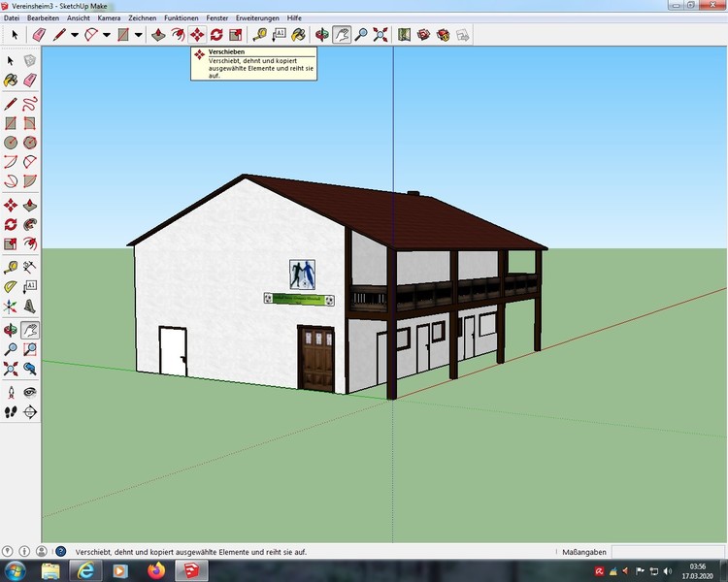Image resolution: width=728 pixels, height=582 pixels.
Task: Select the Eraser tool in top toolbar
Action: (39, 35)
